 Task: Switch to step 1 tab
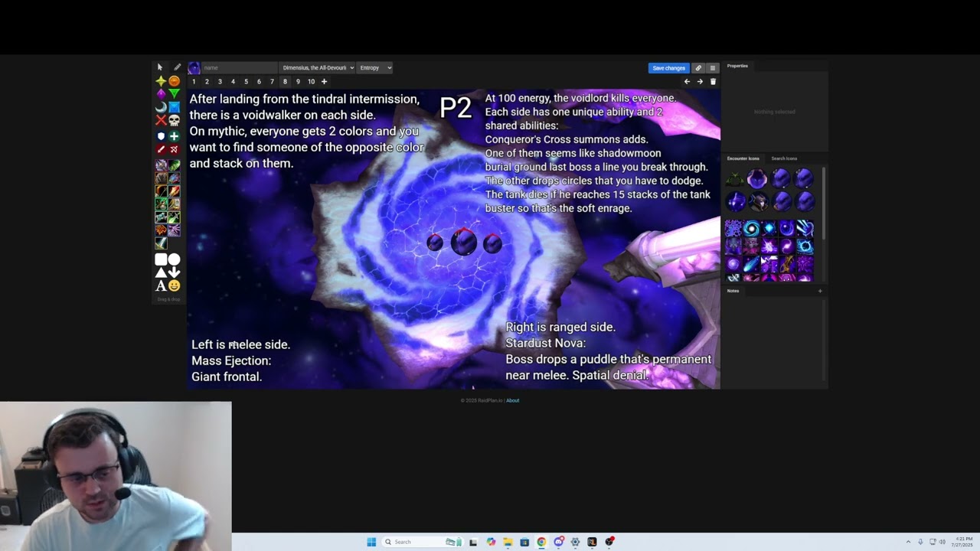pyautogui.click(x=194, y=82)
